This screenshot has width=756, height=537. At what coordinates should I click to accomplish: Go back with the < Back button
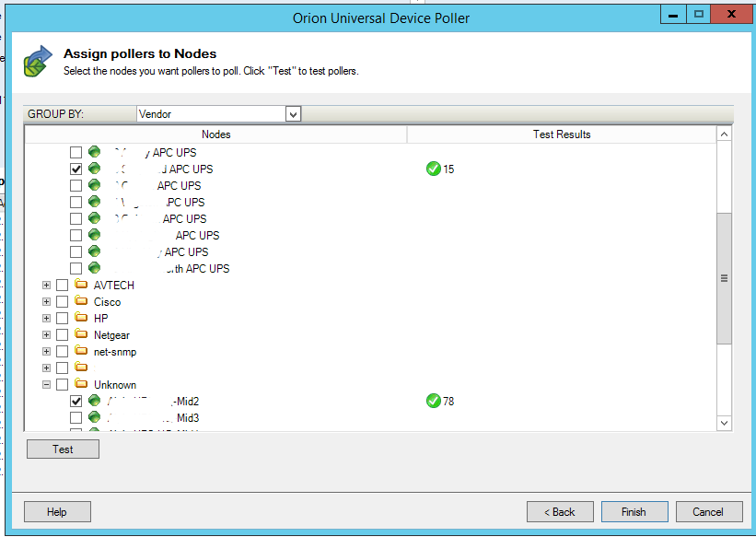560,512
